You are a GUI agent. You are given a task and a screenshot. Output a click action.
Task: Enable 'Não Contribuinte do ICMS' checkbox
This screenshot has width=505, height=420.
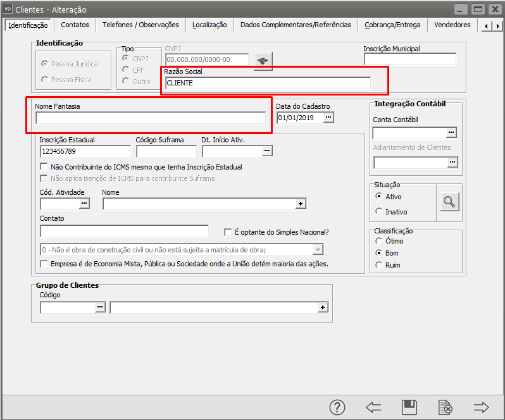(44, 167)
